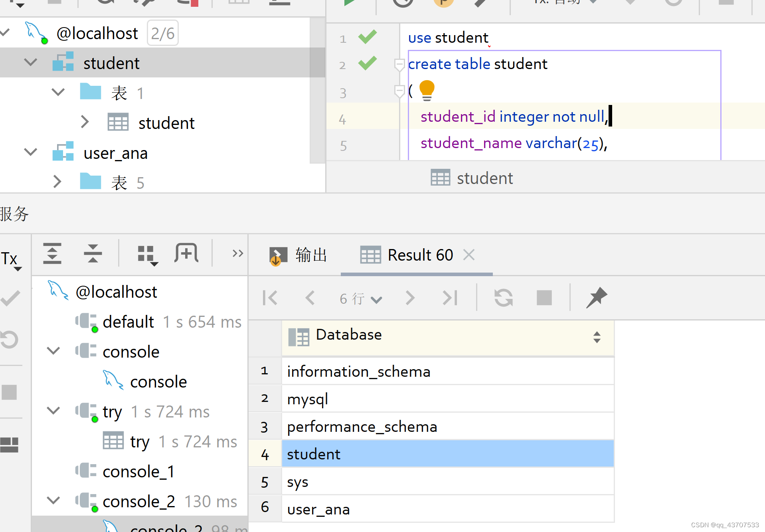Click the commit checkmark icon in services sidebar
Image resolution: width=765 pixels, height=532 pixels.
(10, 299)
